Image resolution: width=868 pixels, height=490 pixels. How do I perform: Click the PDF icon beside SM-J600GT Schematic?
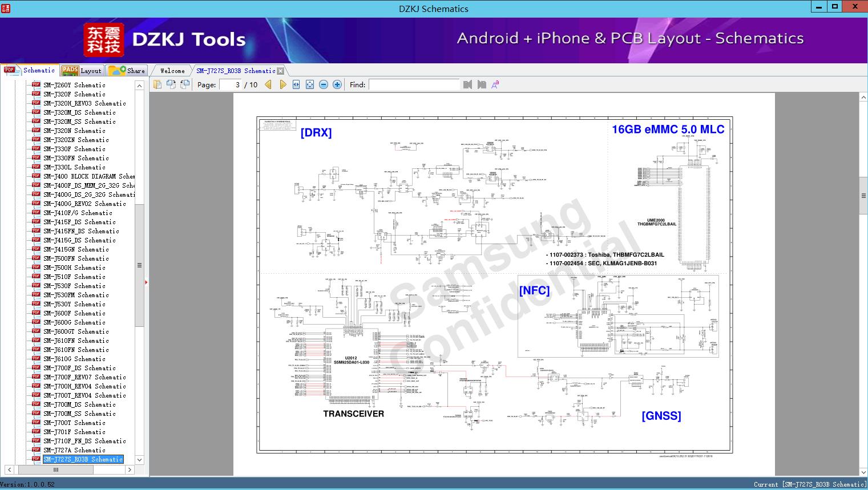pos(36,331)
